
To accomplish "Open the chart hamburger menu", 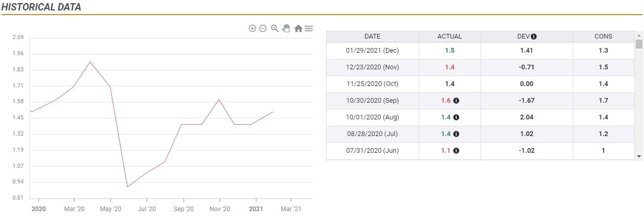I will [x=308, y=29].
